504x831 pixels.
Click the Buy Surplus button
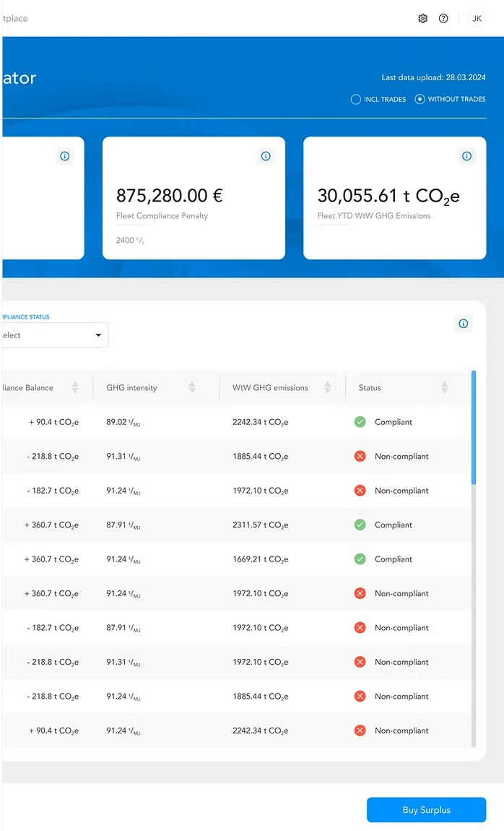point(426,810)
